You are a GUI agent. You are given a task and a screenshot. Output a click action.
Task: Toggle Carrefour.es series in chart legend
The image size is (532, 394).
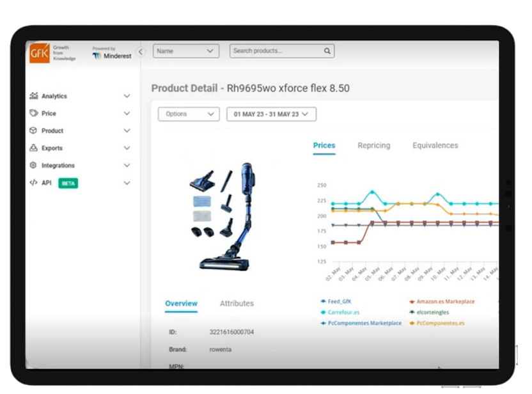343,312
